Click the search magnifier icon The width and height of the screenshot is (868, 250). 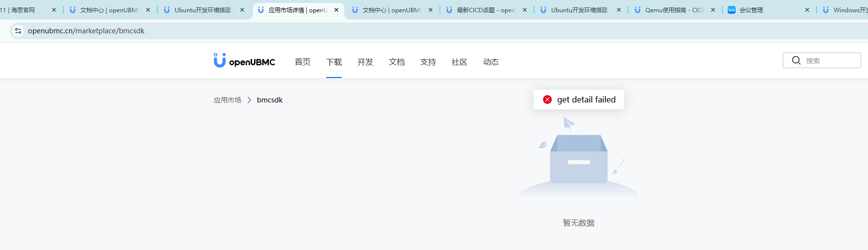tap(796, 60)
